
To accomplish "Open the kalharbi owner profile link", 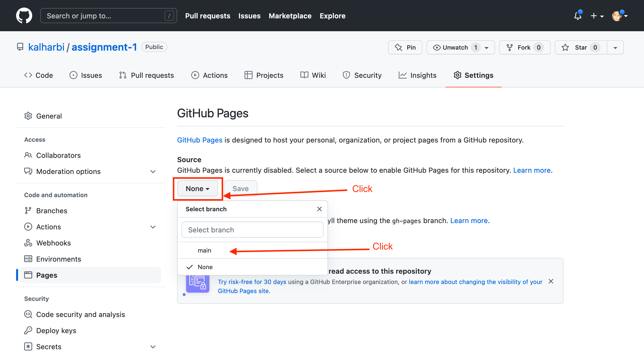I will [x=46, y=47].
